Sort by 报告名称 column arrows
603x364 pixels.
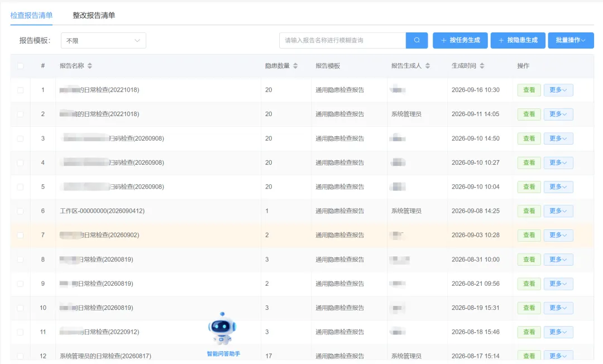(89, 66)
